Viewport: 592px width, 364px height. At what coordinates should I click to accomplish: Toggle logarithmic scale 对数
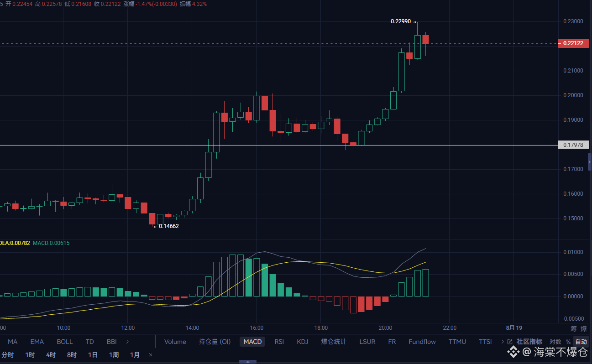(x=555, y=342)
